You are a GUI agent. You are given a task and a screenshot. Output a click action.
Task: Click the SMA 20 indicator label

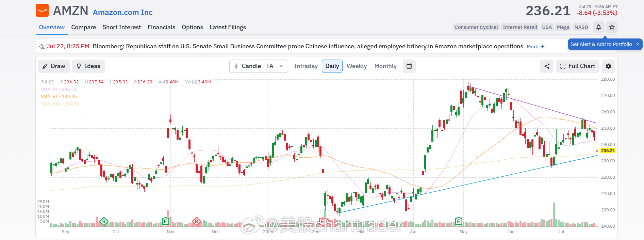pyautogui.click(x=59, y=89)
